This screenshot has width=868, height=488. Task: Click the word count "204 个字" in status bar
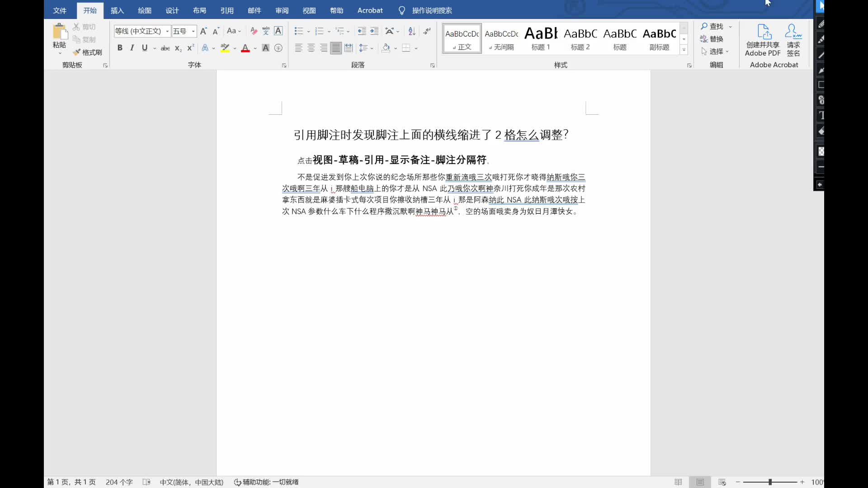tap(119, 482)
